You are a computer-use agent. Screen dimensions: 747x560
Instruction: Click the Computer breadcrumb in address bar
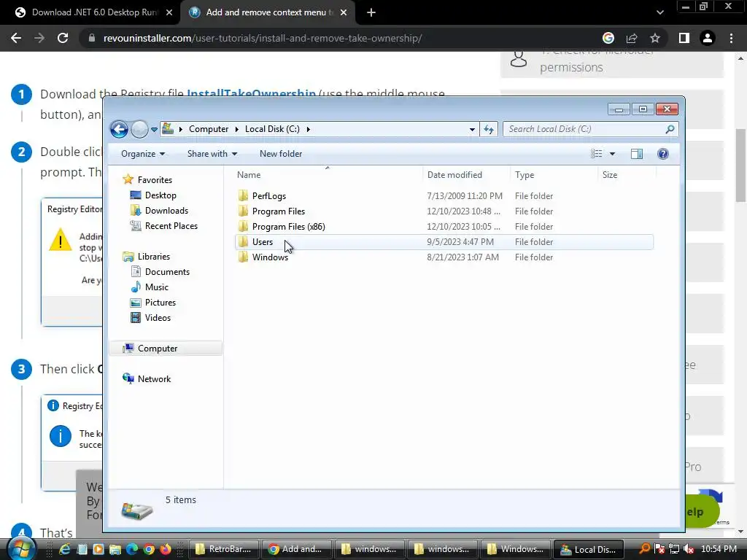(209, 129)
